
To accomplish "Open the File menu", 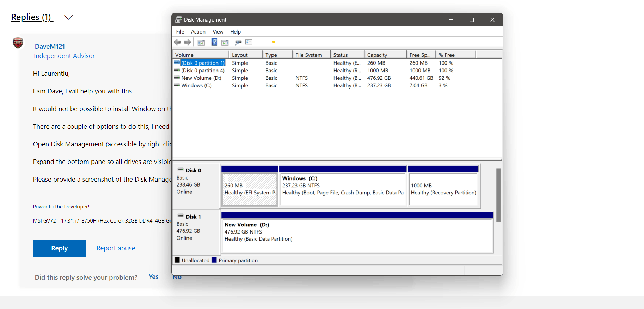I will click(x=180, y=32).
